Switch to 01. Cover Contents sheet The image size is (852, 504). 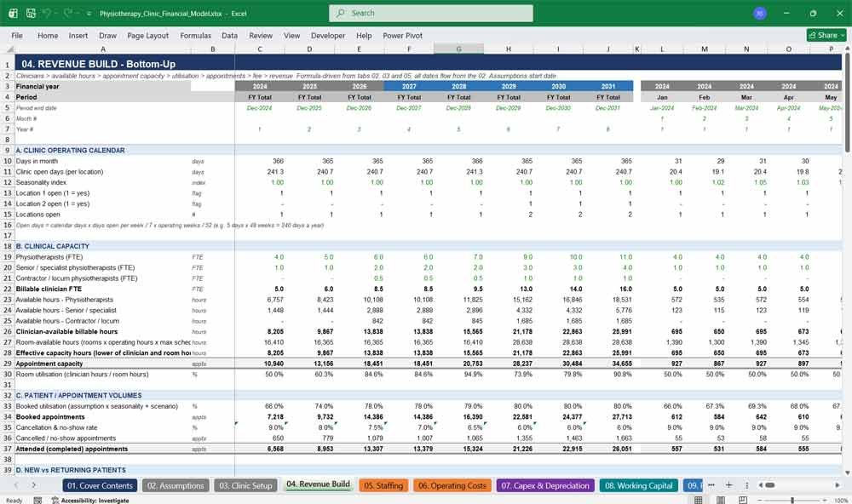[x=100, y=485]
